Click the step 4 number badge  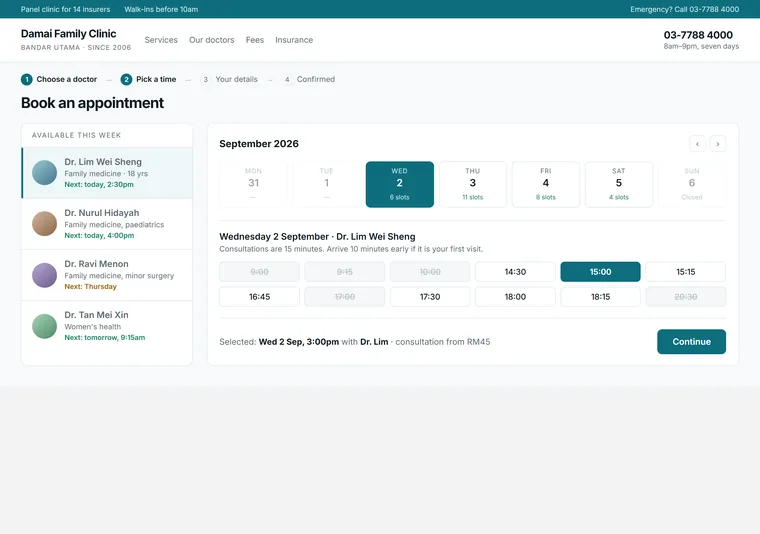[x=287, y=79]
